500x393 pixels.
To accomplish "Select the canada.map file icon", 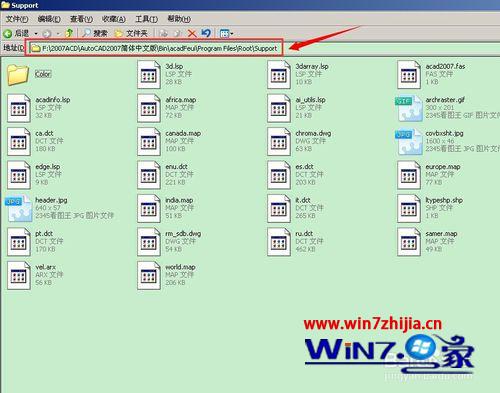I will coord(149,142).
